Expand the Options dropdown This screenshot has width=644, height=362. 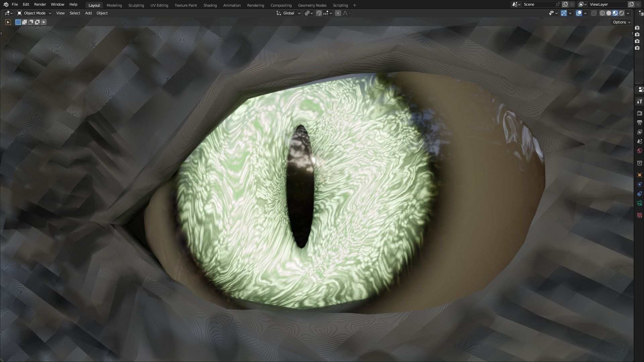click(x=622, y=22)
